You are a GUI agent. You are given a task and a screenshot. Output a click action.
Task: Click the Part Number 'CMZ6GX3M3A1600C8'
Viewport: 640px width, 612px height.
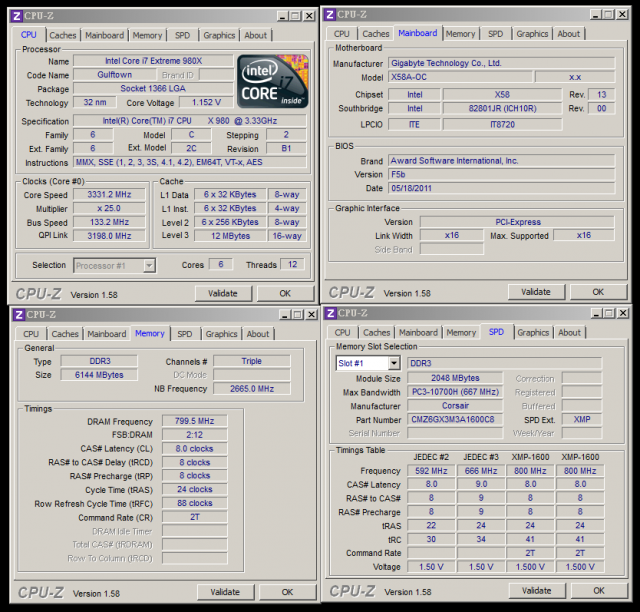[455, 420]
